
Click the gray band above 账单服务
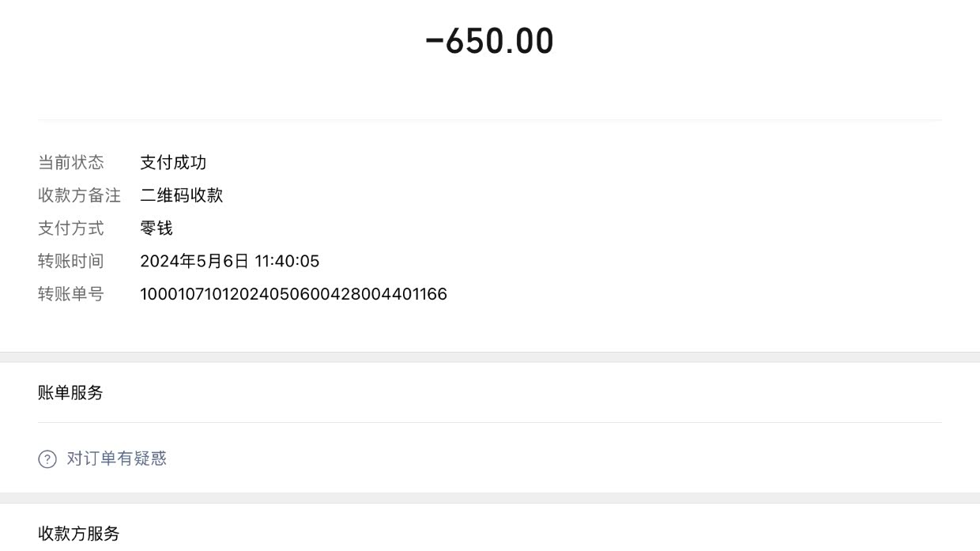pyautogui.click(x=489, y=357)
